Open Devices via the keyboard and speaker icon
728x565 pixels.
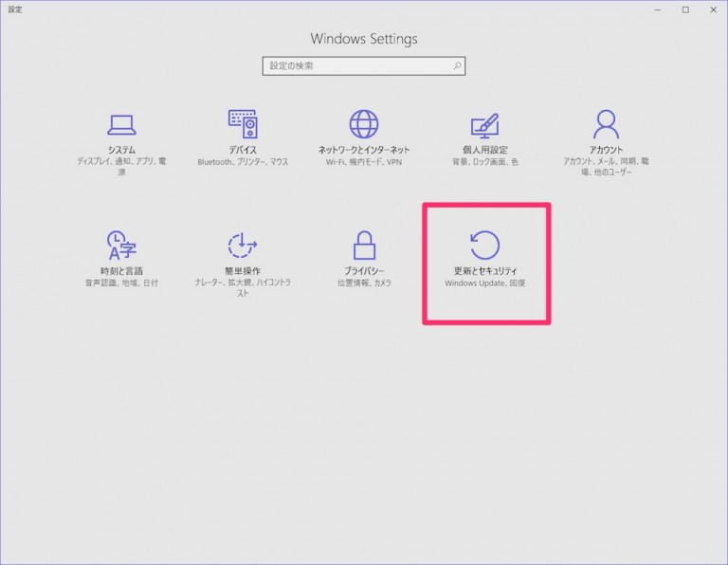(243, 124)
